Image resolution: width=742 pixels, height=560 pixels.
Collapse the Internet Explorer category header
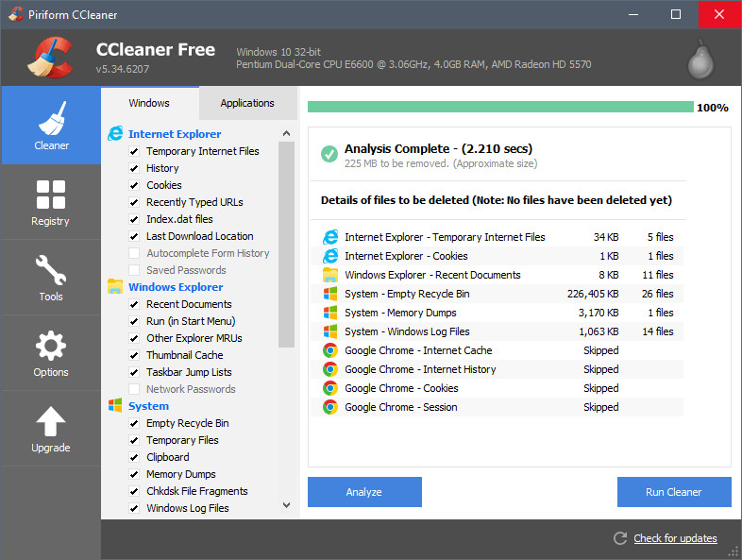tap(175, 134)
